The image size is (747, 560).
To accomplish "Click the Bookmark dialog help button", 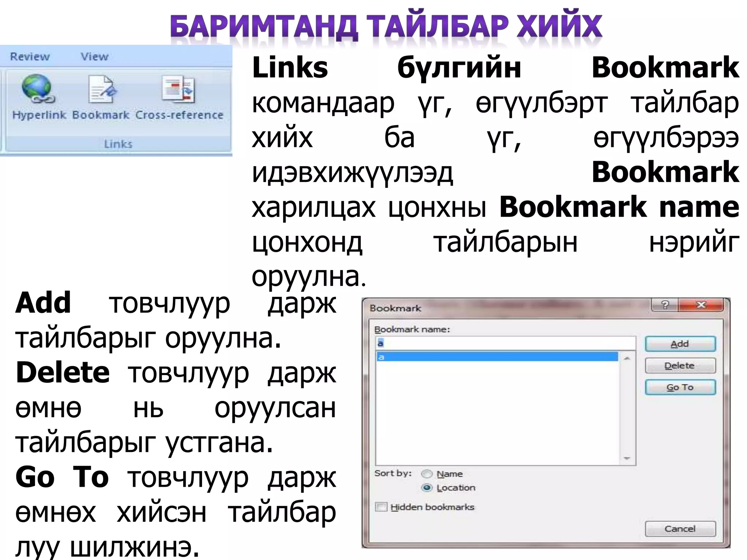I will (x=665, y=305).
